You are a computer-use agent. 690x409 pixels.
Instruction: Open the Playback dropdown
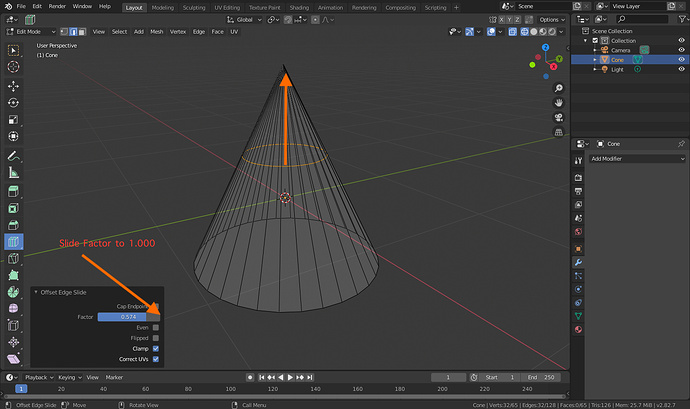click(39, 377)
